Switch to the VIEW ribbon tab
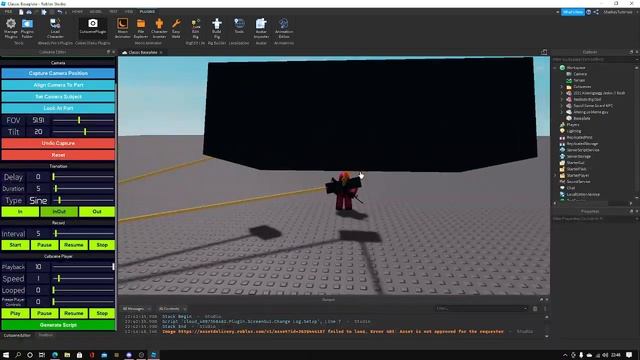This screenshot has width=640, height=360. [x=129, y=12]
